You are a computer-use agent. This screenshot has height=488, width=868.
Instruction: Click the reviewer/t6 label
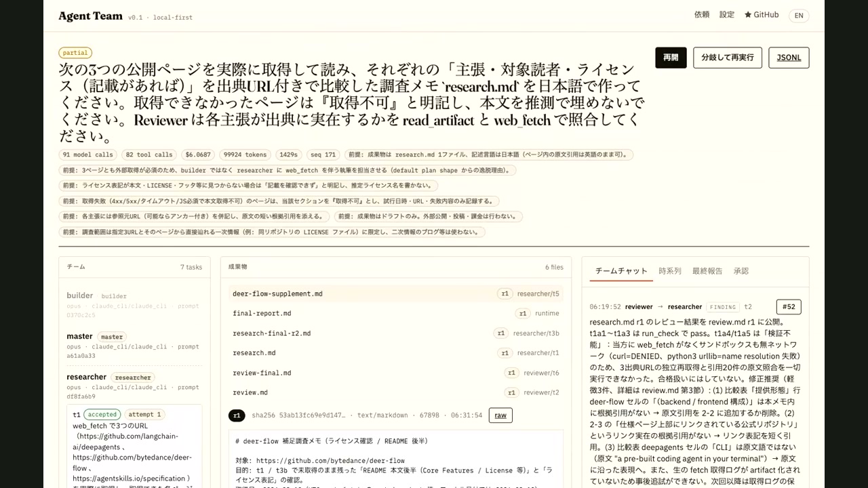pos(541,373)
